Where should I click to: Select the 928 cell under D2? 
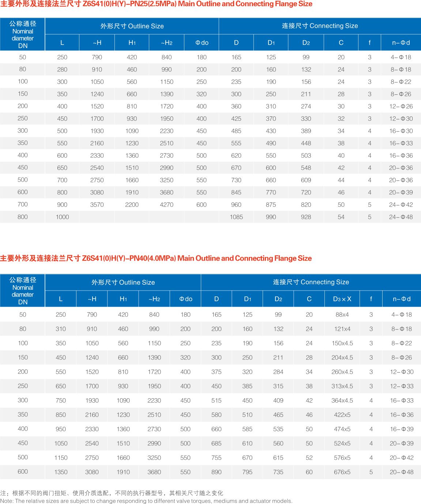(x=306, y=217)
